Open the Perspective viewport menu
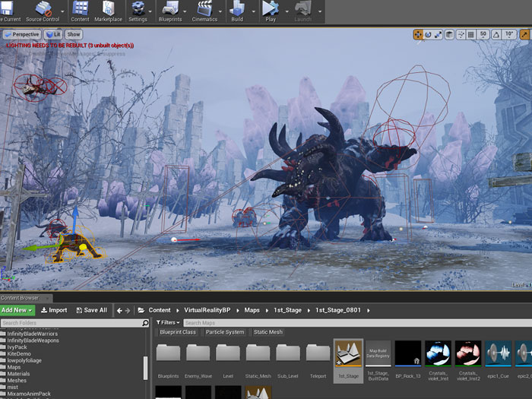 coord(22,34)
